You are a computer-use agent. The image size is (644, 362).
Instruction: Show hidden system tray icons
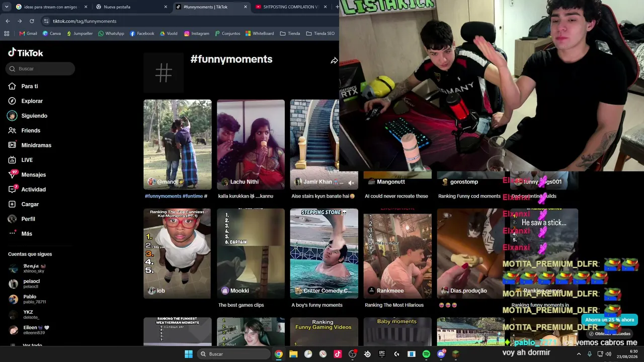(579, 354)
